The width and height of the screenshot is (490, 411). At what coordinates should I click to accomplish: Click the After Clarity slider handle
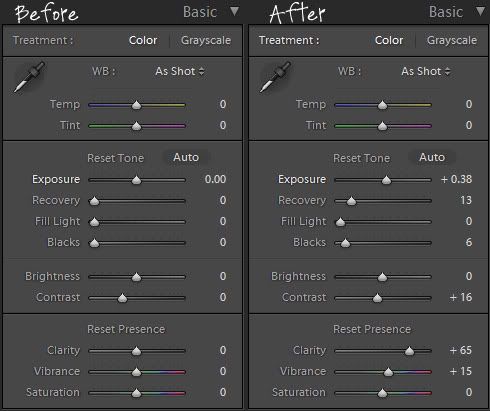[409, 351]
